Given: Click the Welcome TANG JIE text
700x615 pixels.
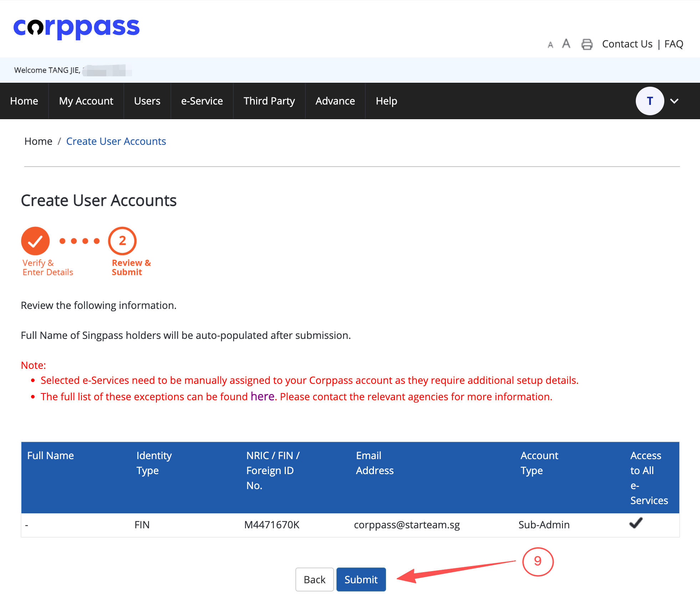Looking at the screenshot, I should [x=47, y=70].
